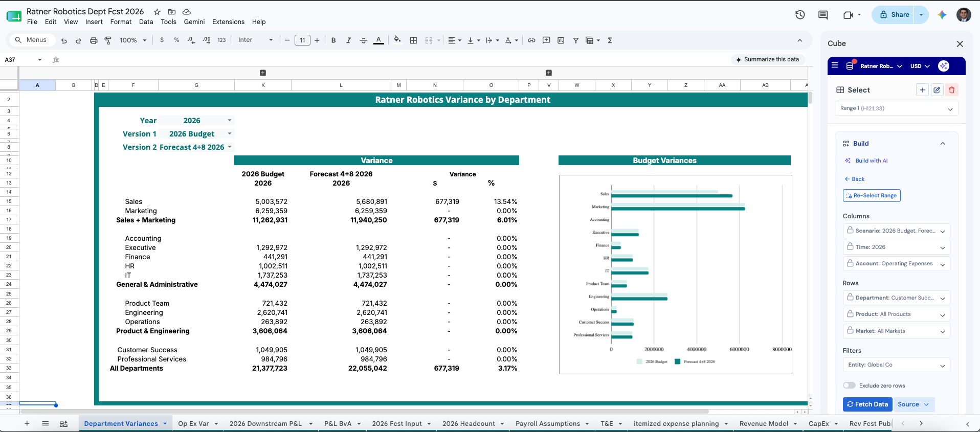
Task: Move document folder icon
Action: (172, 12)
